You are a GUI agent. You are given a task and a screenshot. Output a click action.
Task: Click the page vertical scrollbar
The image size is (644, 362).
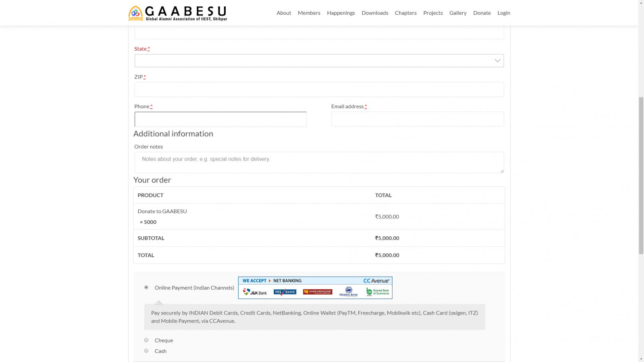(641, 175)
